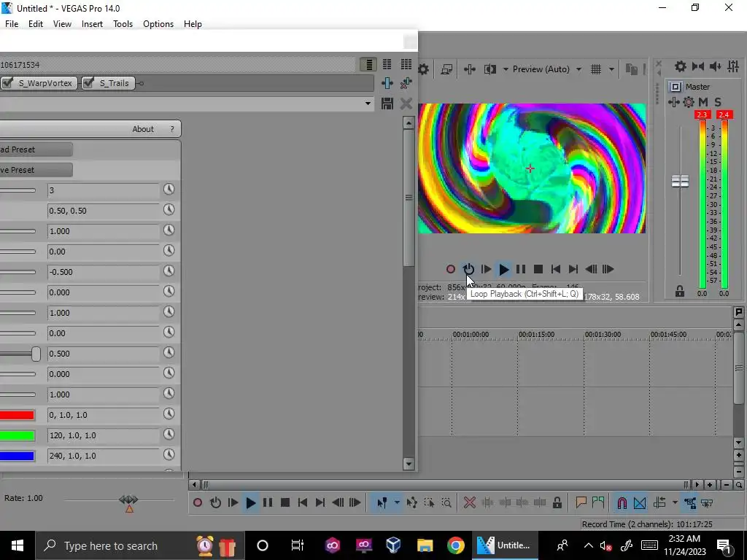Click Preview on External Monitor icon

coord(446,69)
